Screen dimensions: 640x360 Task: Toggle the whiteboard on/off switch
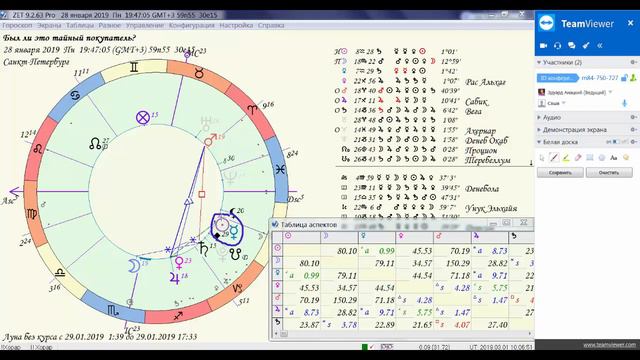click(x=616, y=142)
